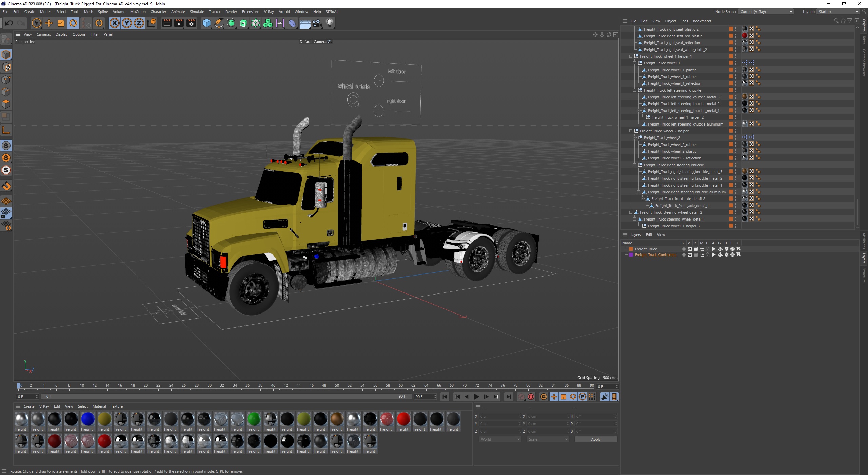Toggle the Enable Axis L icon

click(x=6, y=130)
